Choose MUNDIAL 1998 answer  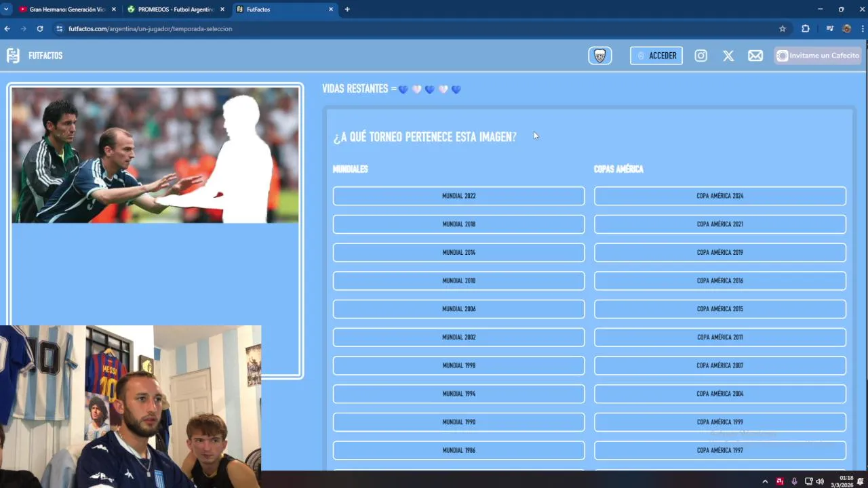click(458, 365)
